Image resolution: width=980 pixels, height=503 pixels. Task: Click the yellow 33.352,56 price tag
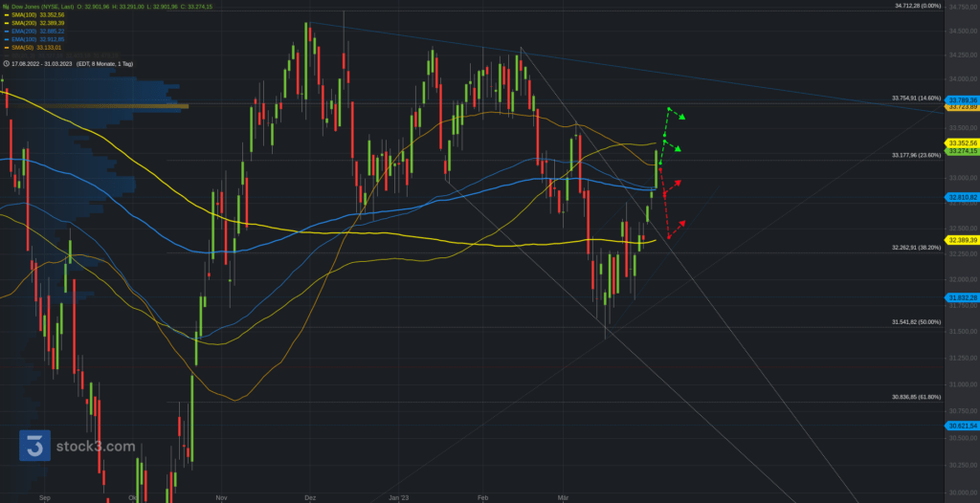click(963, 143)
